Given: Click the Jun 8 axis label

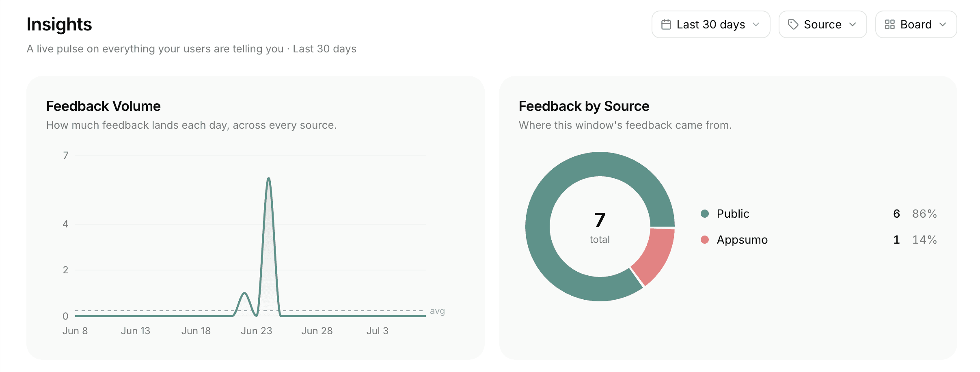Looking at the screenshot, I should [x=75, y=331].
